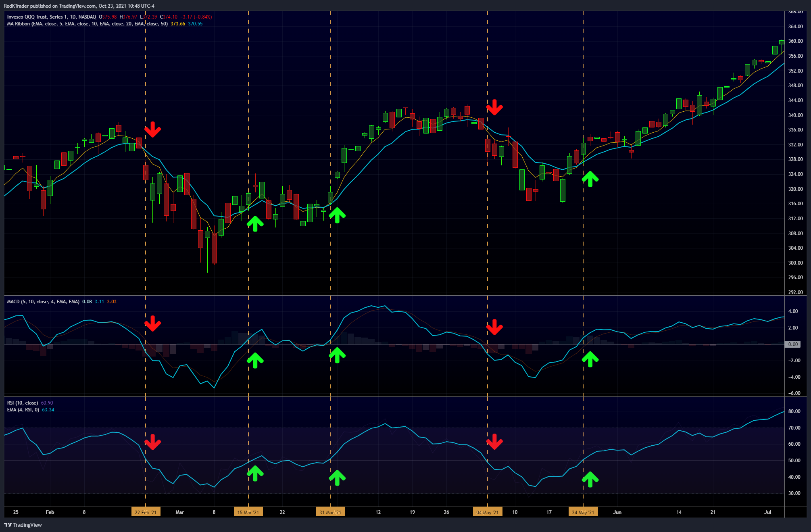Click the Mar label on the time axis
Image resolution: width=811 pixels, height=532 pixels.
tap(180, 512)
